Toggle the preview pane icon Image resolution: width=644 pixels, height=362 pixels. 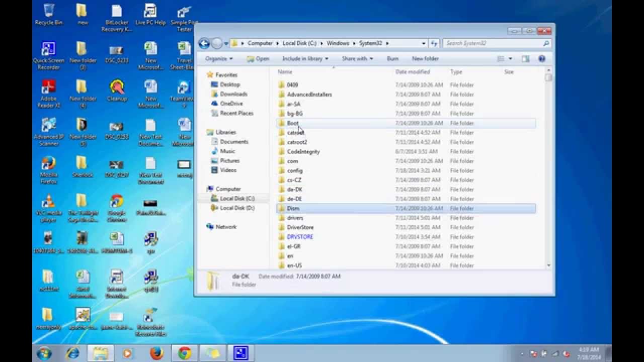click(526, 59)
